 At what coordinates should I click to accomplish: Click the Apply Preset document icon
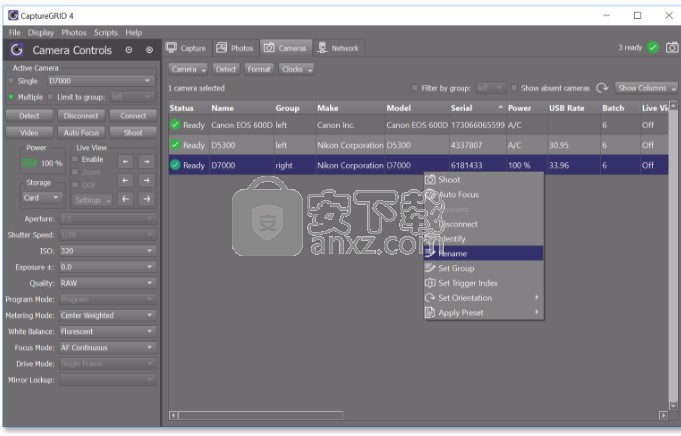pos(430,313)
